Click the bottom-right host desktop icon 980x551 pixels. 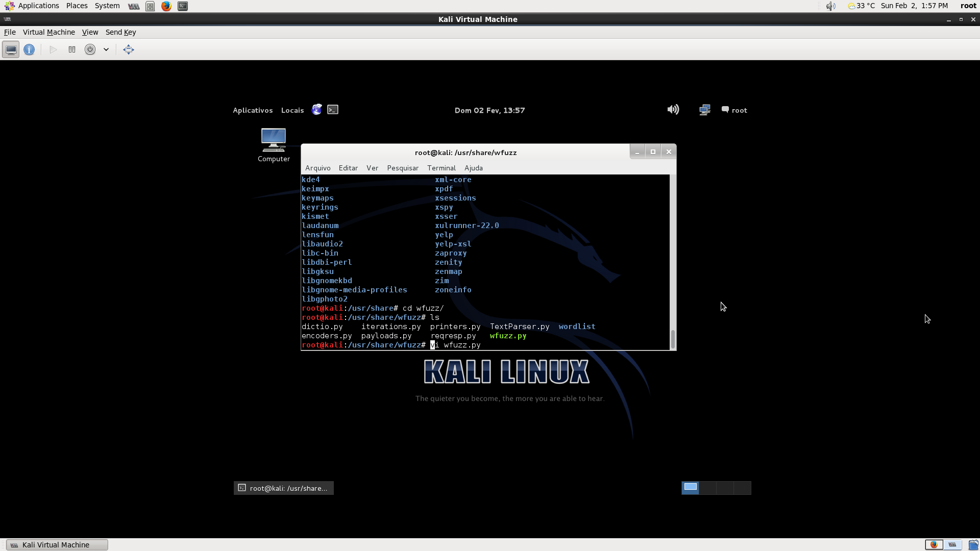pyautogui.click(x=973, y=545)
